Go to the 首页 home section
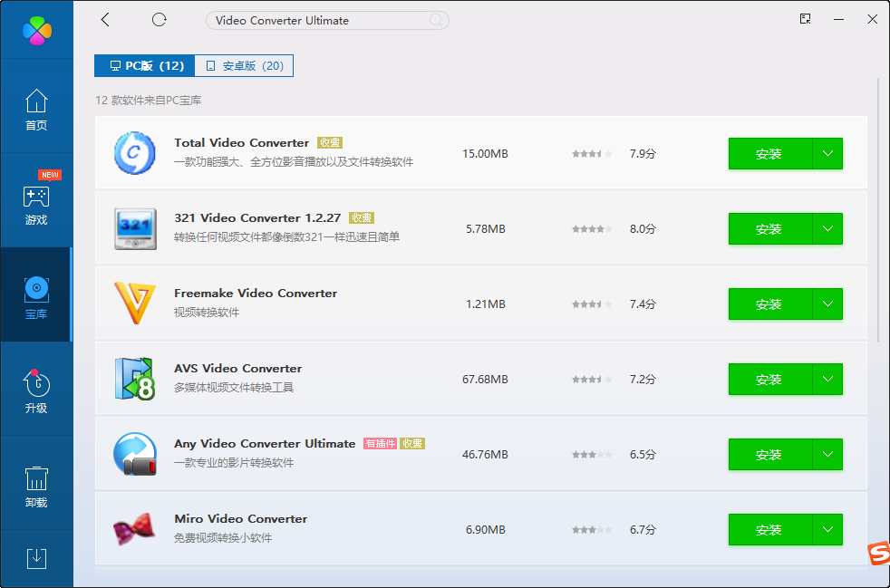 tap(36, 110)
